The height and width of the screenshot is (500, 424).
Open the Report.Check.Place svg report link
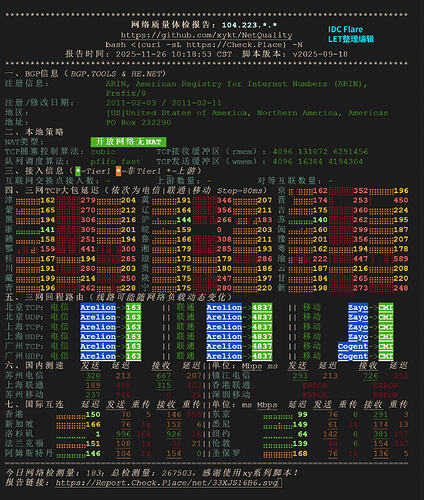167,483
